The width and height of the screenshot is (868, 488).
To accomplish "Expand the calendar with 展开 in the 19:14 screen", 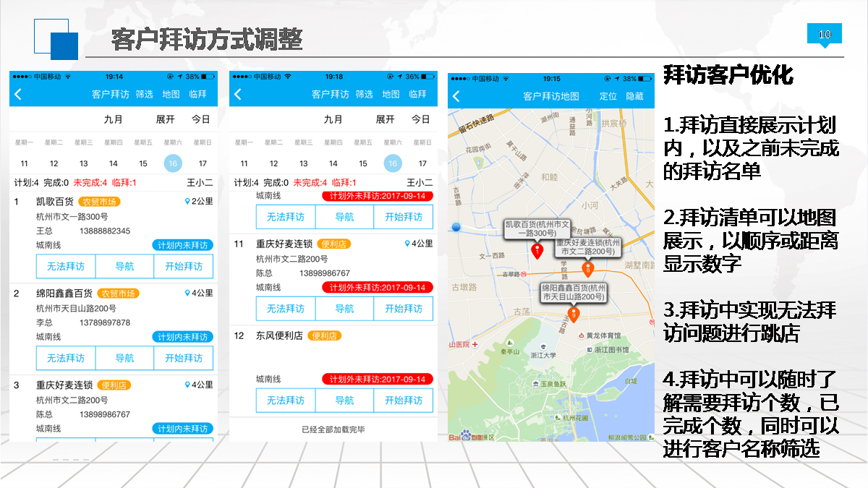I will (165, 119).
